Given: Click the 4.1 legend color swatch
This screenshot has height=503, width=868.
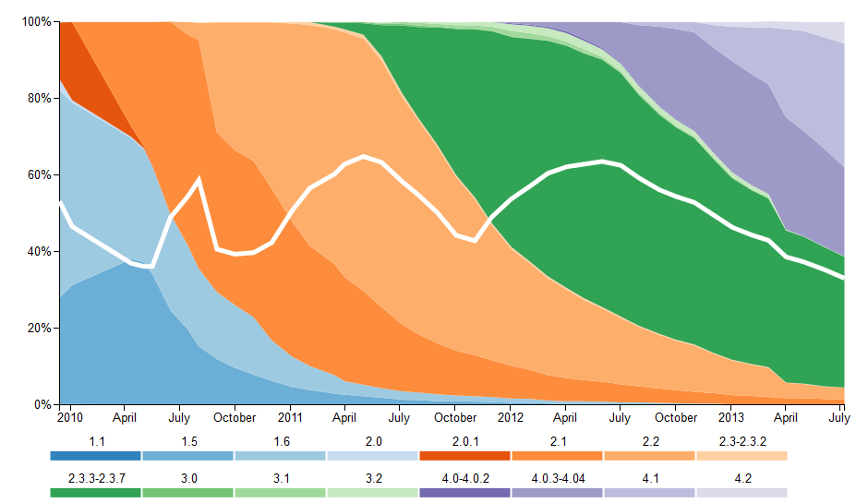Looking at the screenshot, I should 650,493.
